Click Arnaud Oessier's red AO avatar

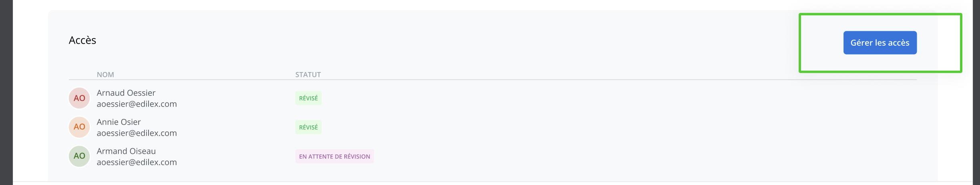(79, 98)
